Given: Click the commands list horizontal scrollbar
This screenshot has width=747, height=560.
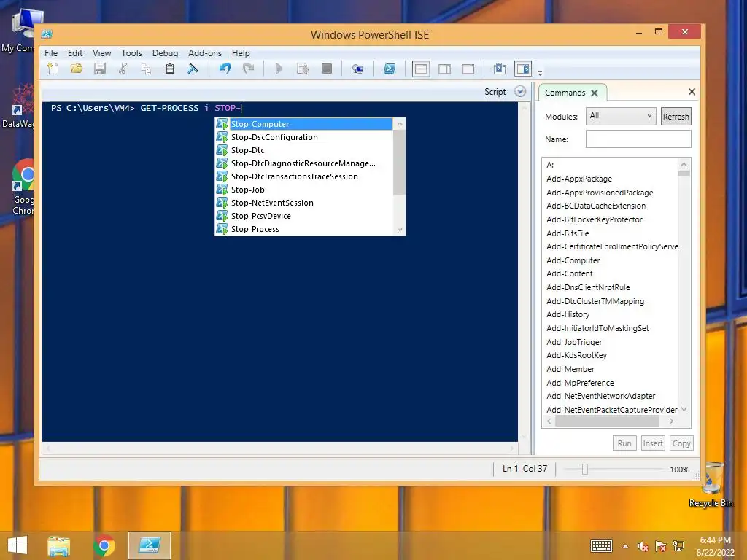Looking at the screenshot, I should coord(607,421).
